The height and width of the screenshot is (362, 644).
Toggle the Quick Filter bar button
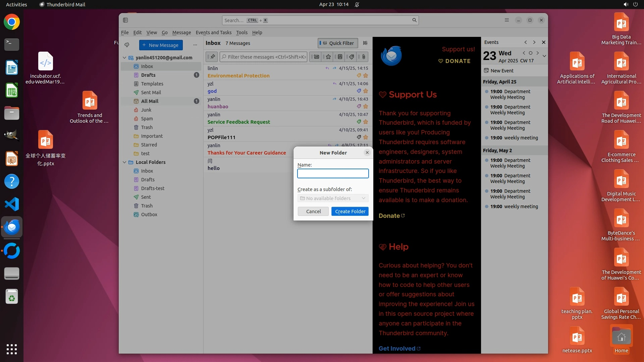[x=337, y=43]
